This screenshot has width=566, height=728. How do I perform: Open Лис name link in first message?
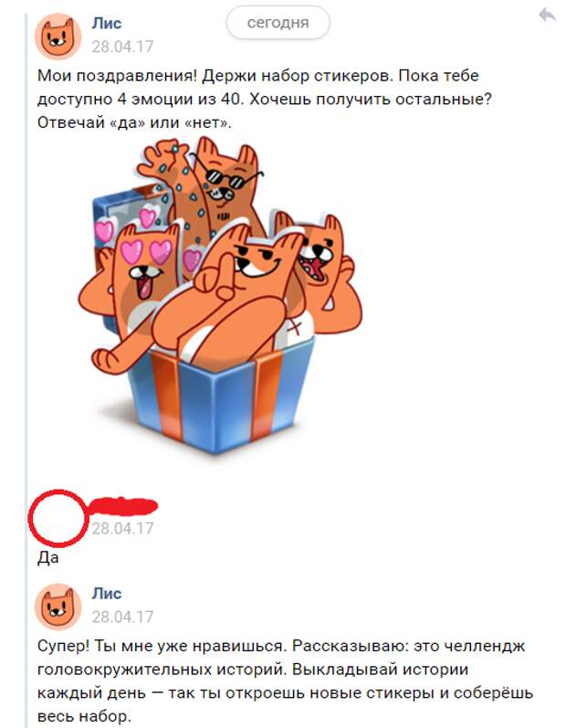107,23
